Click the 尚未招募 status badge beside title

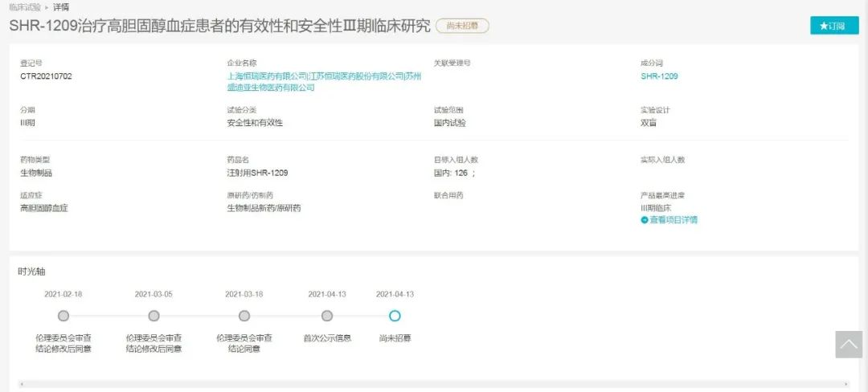(462, 26)
